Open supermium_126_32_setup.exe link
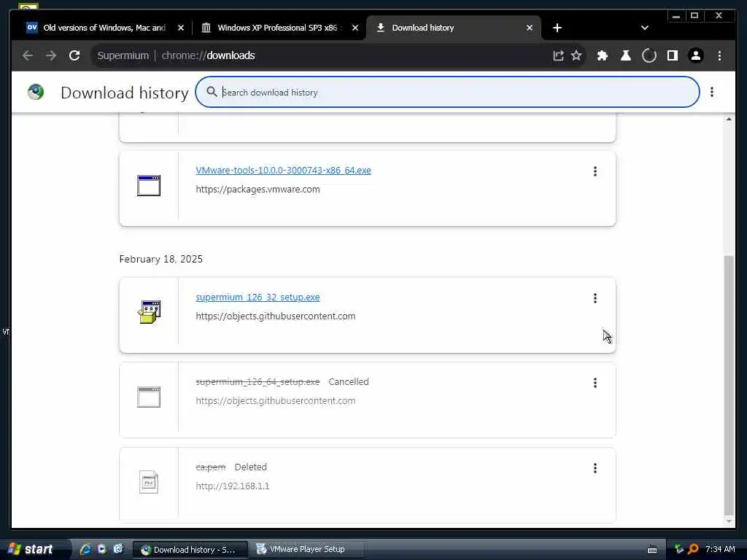Image resolution: width=747 pixels, height=560 pixels. coord(258,297)
